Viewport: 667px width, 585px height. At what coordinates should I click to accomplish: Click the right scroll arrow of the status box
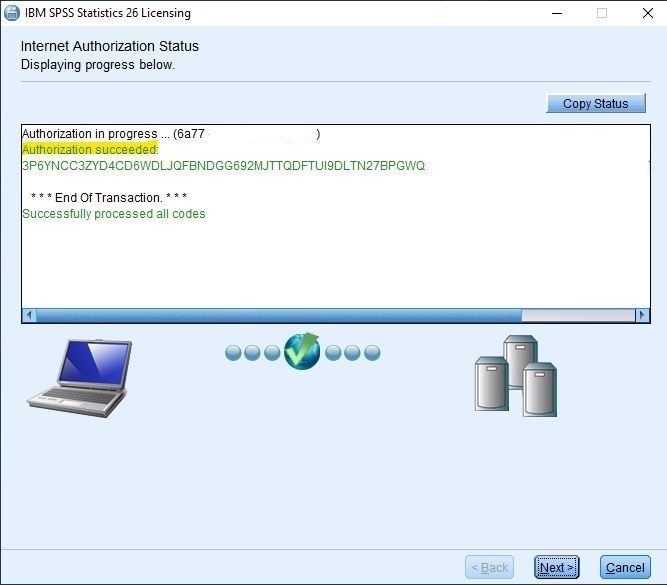pyautogui.click(x=642, y=315)
